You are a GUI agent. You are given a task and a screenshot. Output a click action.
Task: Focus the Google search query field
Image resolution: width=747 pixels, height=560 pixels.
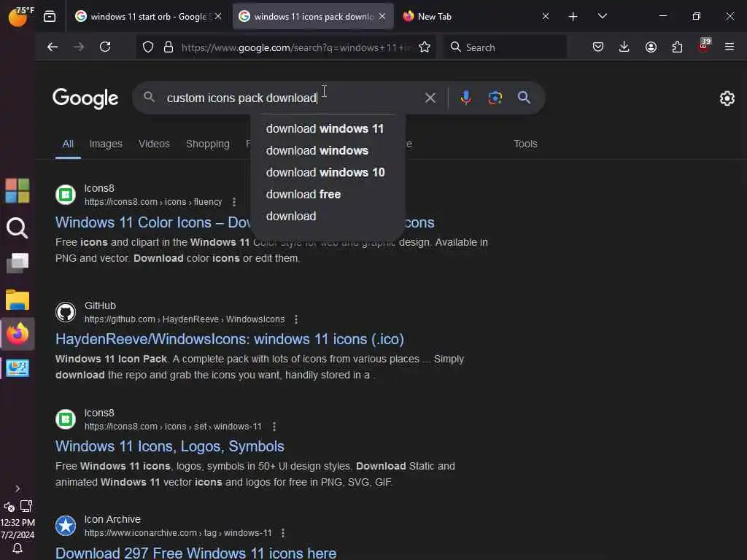point(292,98)
